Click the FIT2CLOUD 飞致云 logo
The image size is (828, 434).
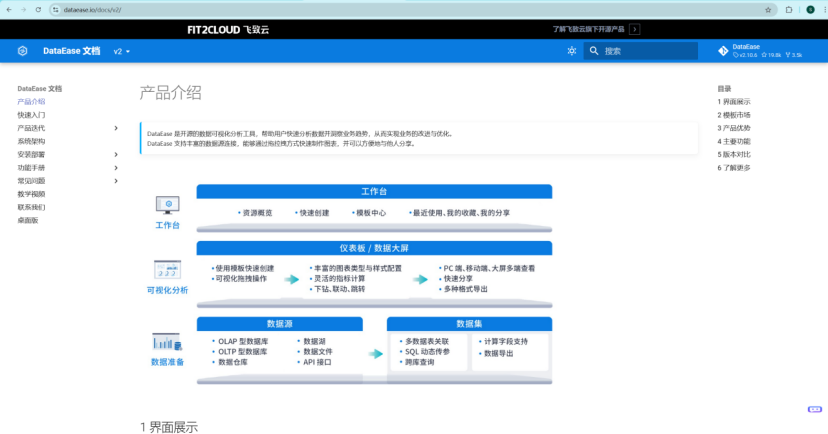point(228,30)
